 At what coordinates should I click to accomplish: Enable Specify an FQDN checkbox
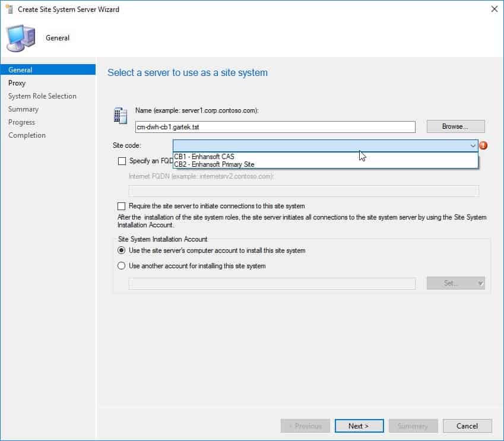tap(122, 161)
